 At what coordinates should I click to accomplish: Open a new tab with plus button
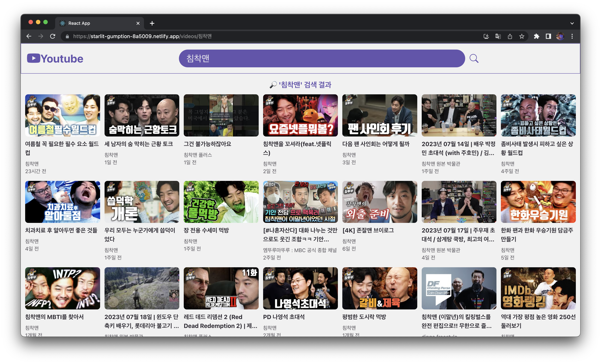click(x=152, y=23)
